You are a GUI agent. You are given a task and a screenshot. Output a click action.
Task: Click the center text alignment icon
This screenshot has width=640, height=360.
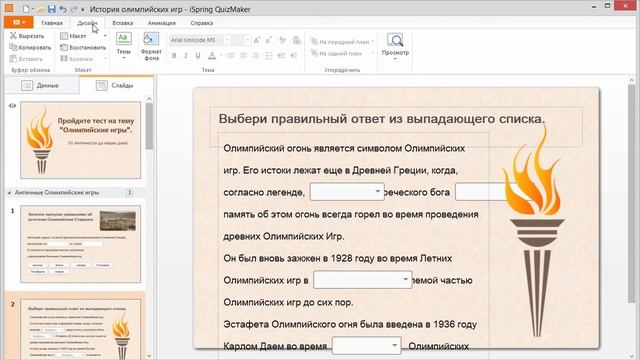click(x=243, y=56)
